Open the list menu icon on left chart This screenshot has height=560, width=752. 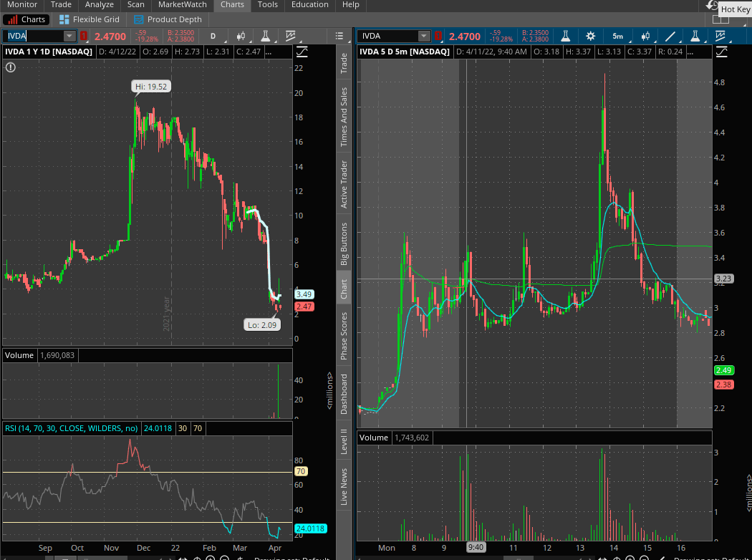click(x=338, y=36)
